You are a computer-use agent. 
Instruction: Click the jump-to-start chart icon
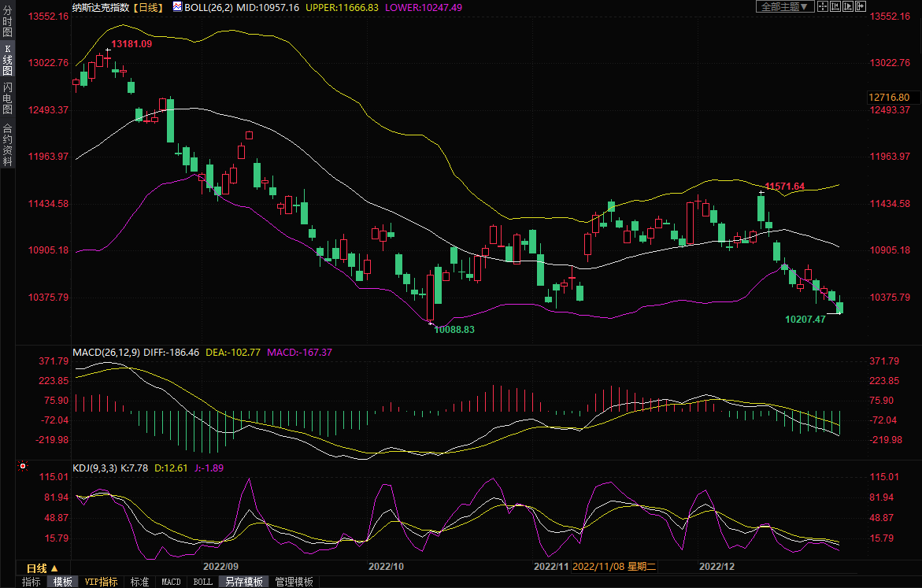pyautogui.click(x=835, y=7)
